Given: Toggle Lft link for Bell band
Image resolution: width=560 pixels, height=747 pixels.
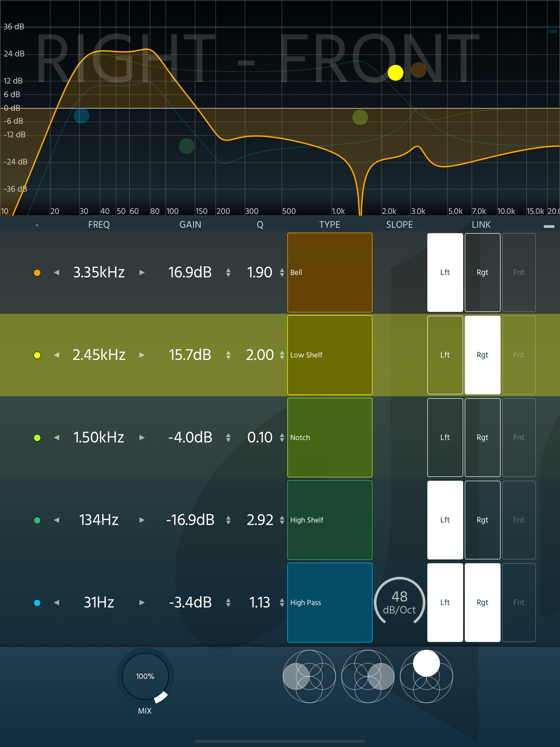Looking at the screenshot, I should pyautogui.click(x=445, y=273).
